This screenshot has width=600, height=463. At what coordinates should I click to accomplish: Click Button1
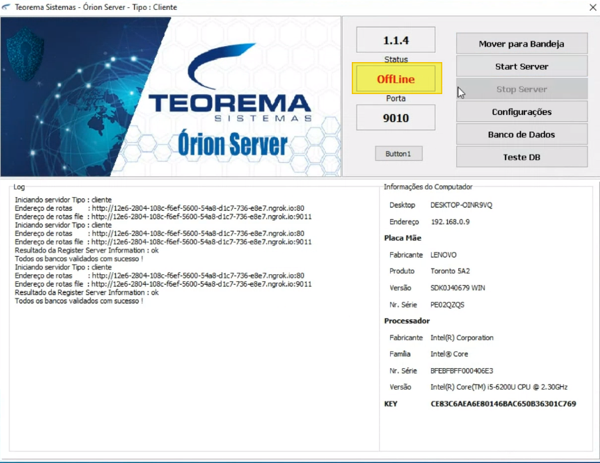[x=398, y=153]
